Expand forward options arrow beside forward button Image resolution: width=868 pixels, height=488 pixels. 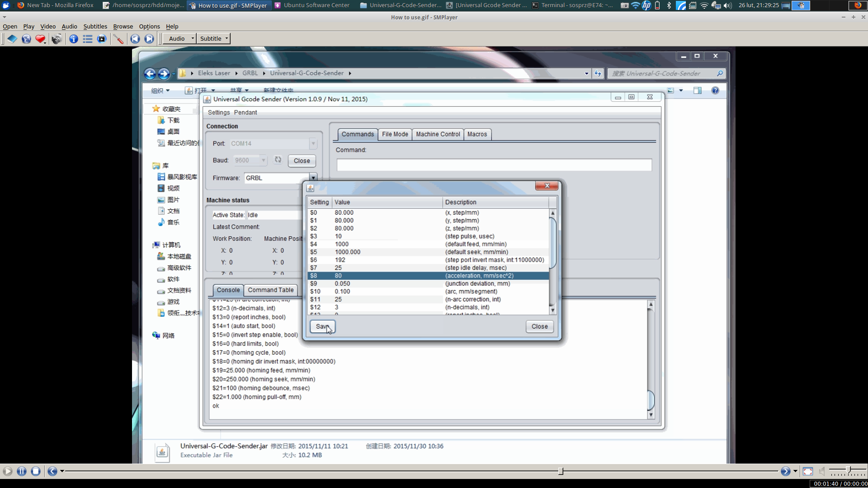click(x=795, y=471)
